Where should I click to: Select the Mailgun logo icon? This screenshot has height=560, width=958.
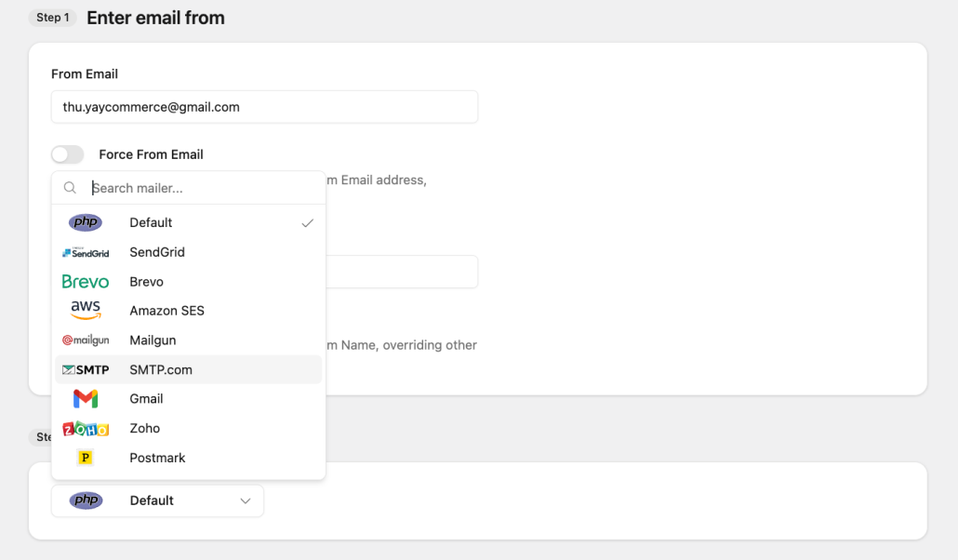86,340
